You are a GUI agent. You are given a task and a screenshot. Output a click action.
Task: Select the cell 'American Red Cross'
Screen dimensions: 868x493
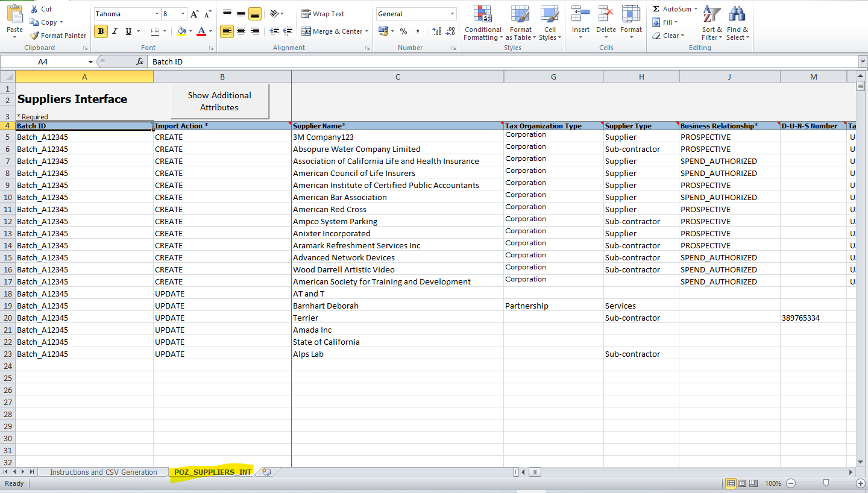click(x=397, y=209)
